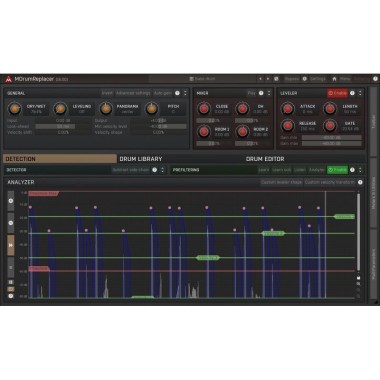The width and height of the screenshot is (380, 380).
Task: Expand the Detector panel preset arrows
Action: (x=163, y=170)
